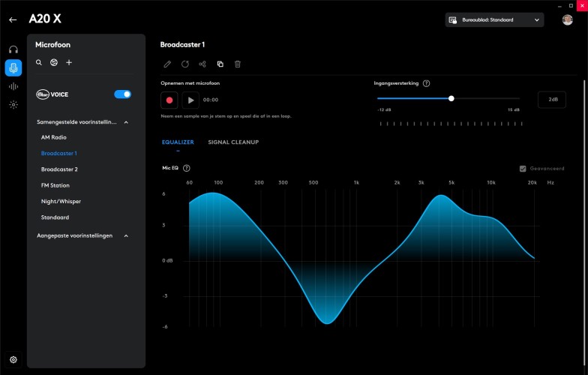Open the Bureaublad: Standaard profile dropdown

point(494,20)
